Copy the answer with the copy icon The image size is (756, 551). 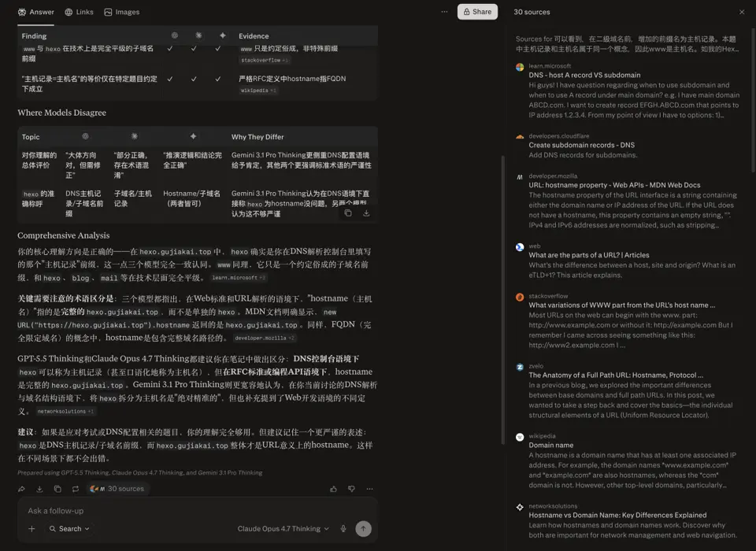pos(57,489)
